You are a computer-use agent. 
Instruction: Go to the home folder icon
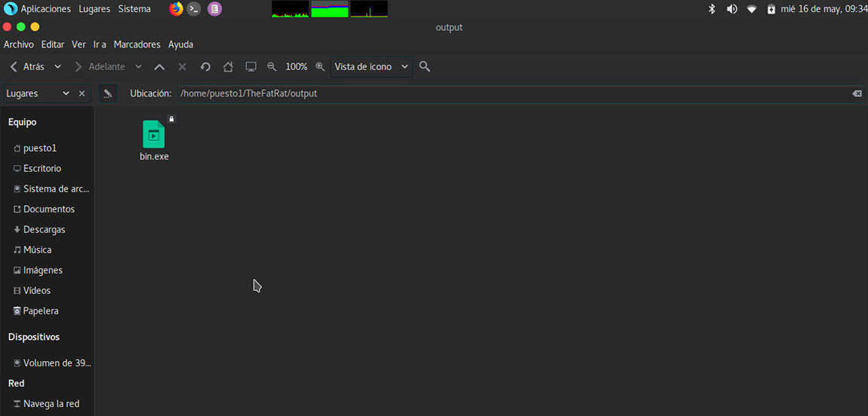(x=228, y=67)
